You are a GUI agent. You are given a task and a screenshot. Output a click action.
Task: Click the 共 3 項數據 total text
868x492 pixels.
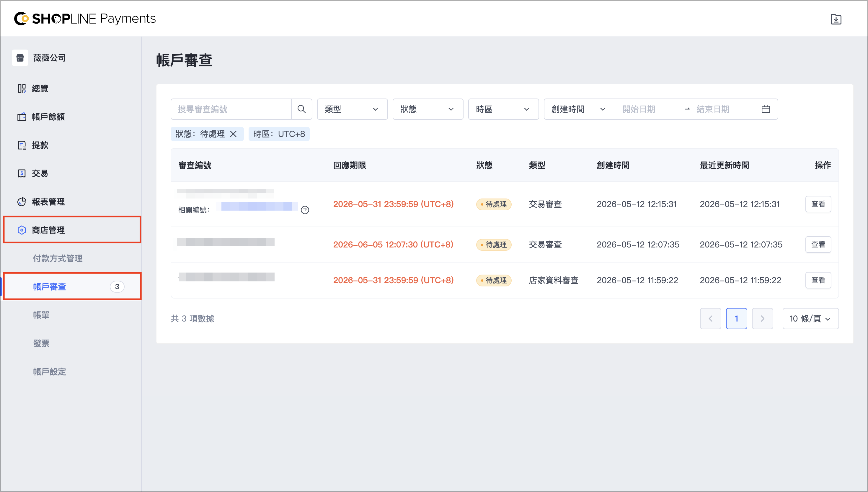[192, 319]
